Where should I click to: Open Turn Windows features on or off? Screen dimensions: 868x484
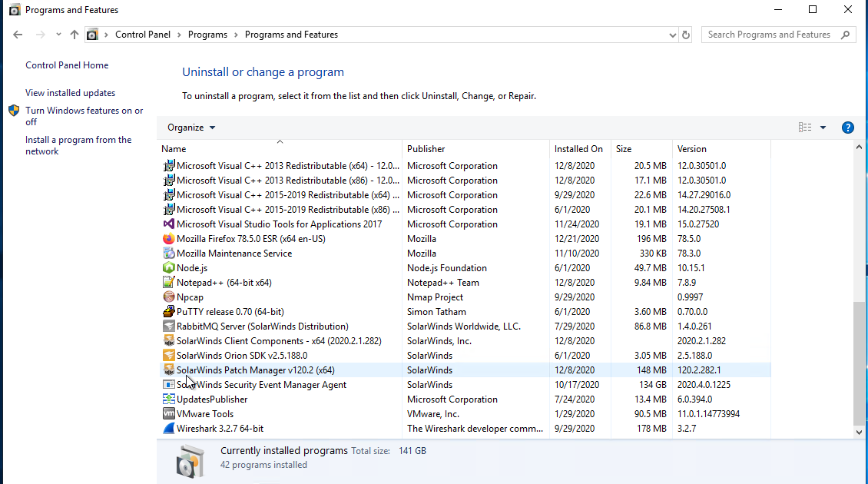point(84,116)
